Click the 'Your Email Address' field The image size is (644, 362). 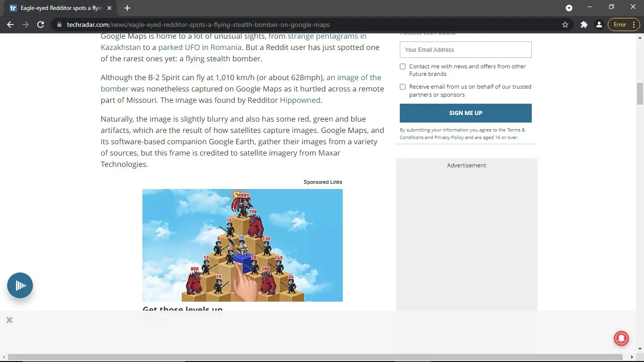point(465,49)
